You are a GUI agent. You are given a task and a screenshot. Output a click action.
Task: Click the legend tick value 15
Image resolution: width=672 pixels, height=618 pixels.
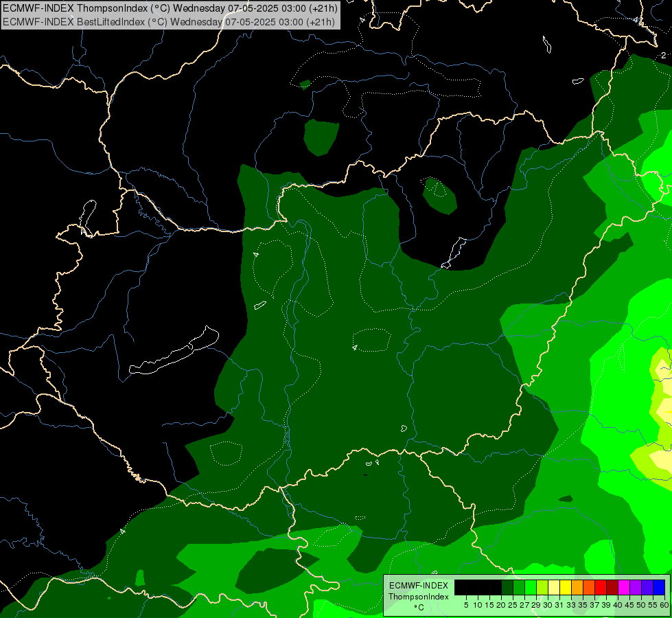pyautogui.click(x=490, y=605)
